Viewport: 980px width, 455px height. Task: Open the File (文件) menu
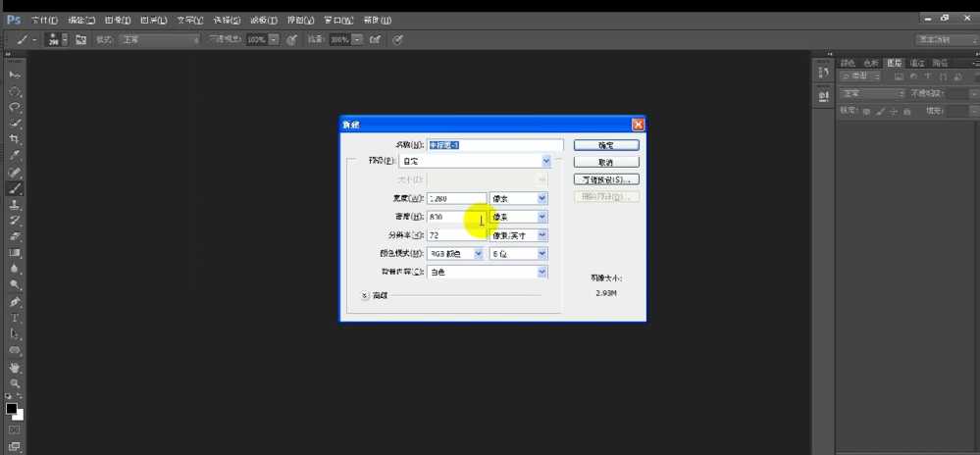click(44, 20)
